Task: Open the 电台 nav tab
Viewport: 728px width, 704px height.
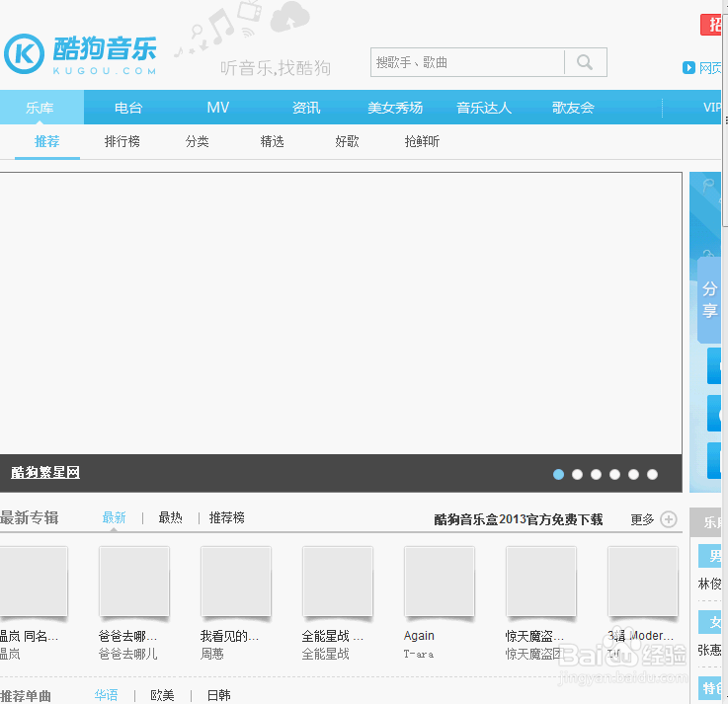Action: coord(128,108)
